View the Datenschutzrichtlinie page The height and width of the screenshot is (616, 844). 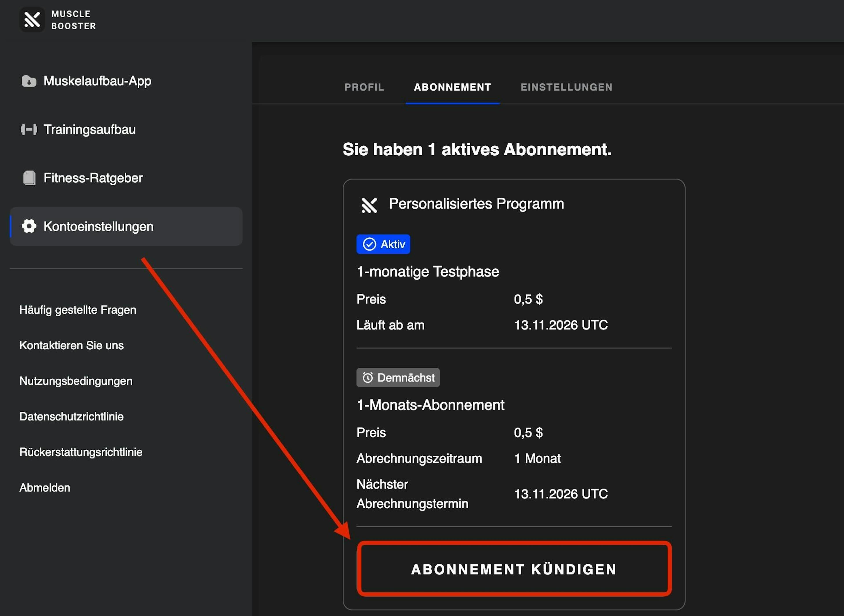71,416
